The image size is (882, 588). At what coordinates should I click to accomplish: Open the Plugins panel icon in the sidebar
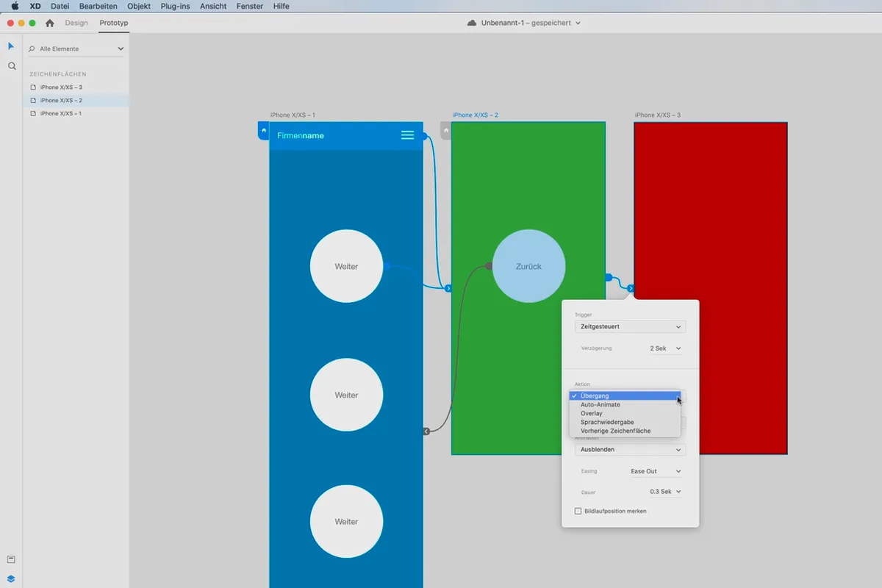pos(11,559)
